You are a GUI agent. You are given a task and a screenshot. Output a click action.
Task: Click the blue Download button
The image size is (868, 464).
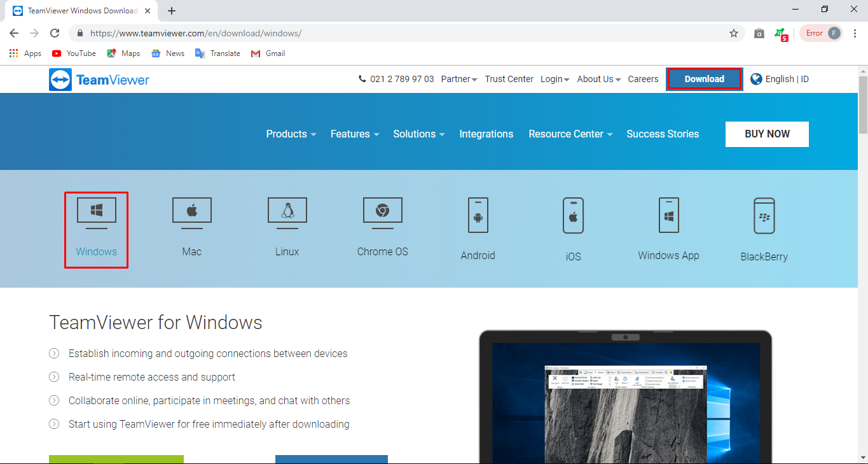tap(705, 79)
